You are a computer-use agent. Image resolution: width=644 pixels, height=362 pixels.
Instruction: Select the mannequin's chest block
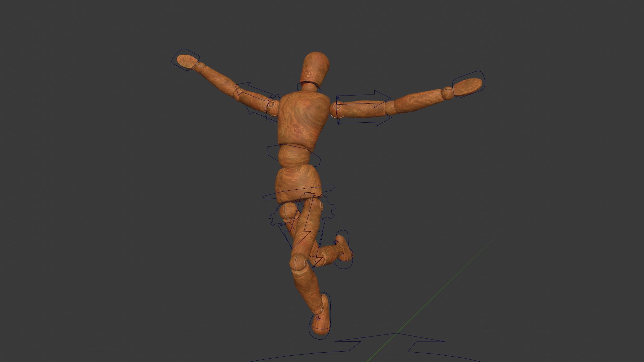click(303, 121)
